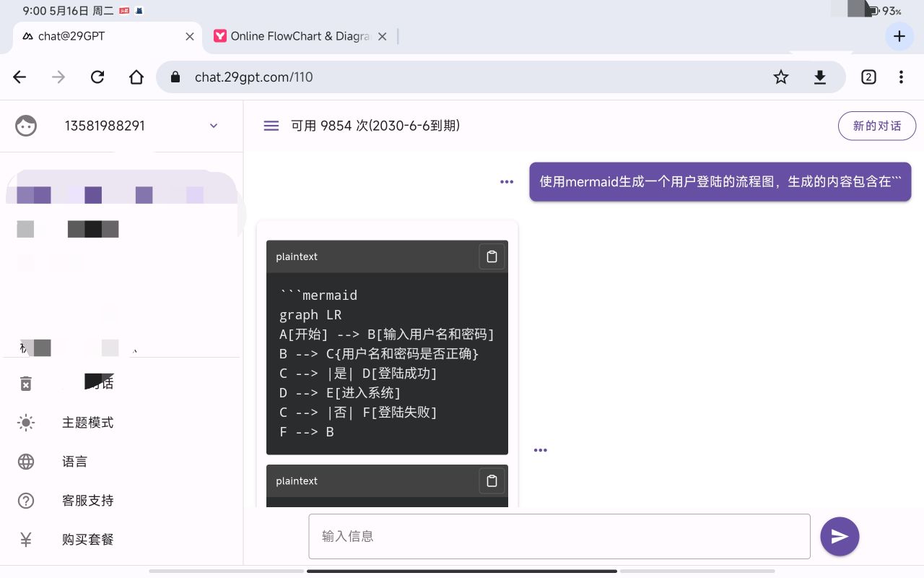The height and width of the screenshot is (578, 924).
Task: Reload the page with the refresh icon
Action: tap(97, 77)
